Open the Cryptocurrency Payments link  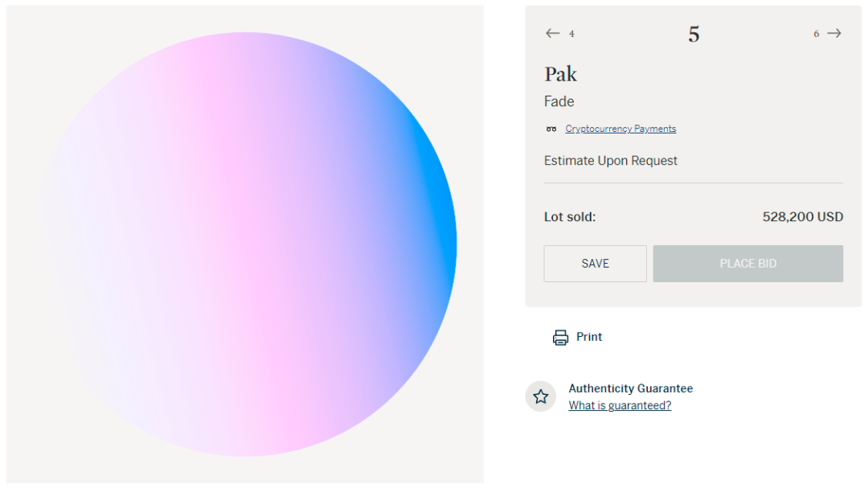(620, 129)
